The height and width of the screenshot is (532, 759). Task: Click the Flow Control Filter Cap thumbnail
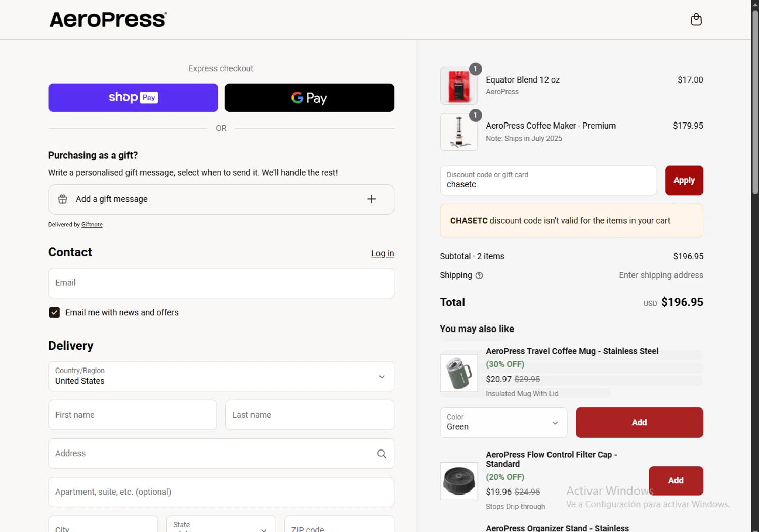coord(459,481)
